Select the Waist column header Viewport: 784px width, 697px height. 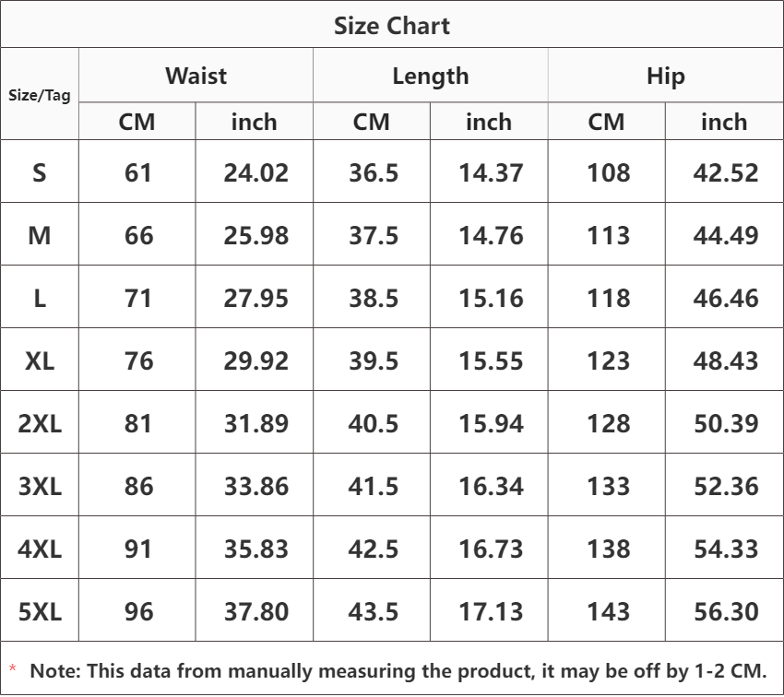coord(196,76)
